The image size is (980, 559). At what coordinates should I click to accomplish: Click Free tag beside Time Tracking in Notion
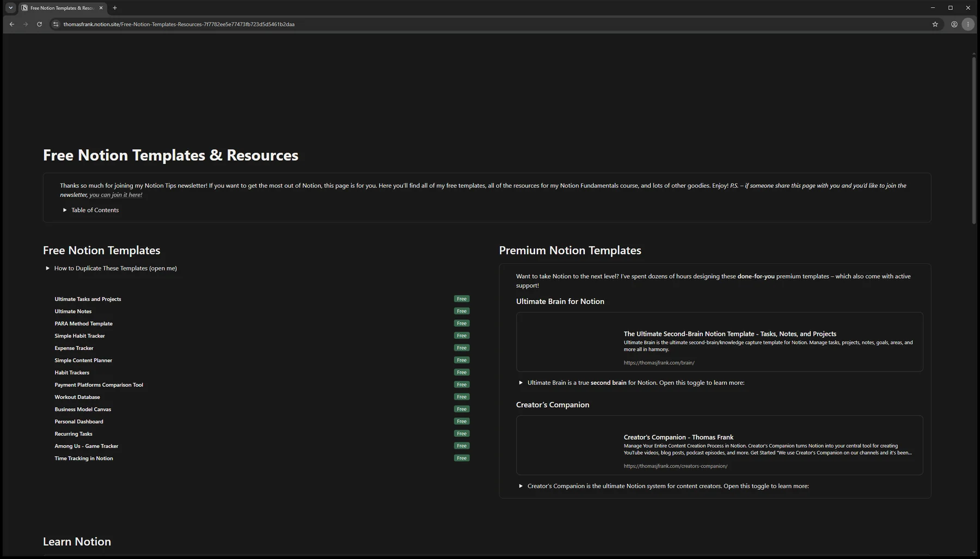coord(462,458)
